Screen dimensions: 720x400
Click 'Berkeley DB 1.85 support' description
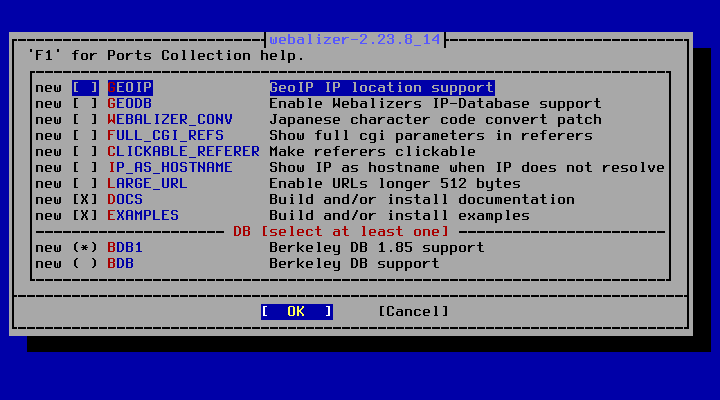(377, 248)
